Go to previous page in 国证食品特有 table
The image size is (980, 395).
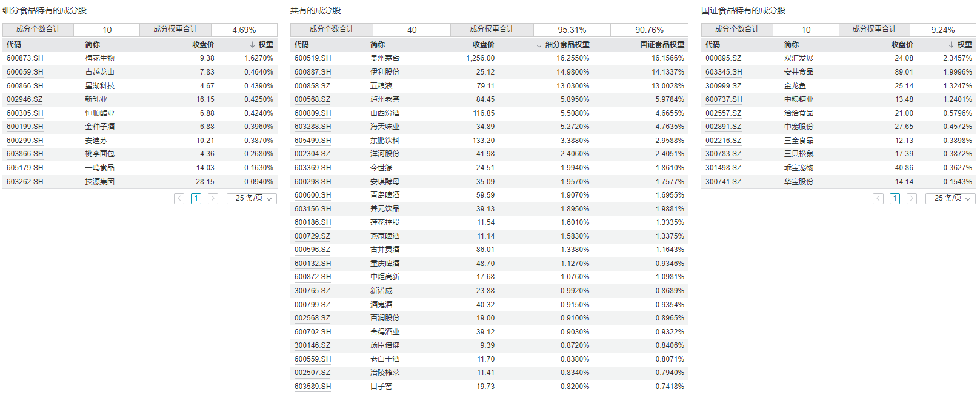click(x=878, y=199)
